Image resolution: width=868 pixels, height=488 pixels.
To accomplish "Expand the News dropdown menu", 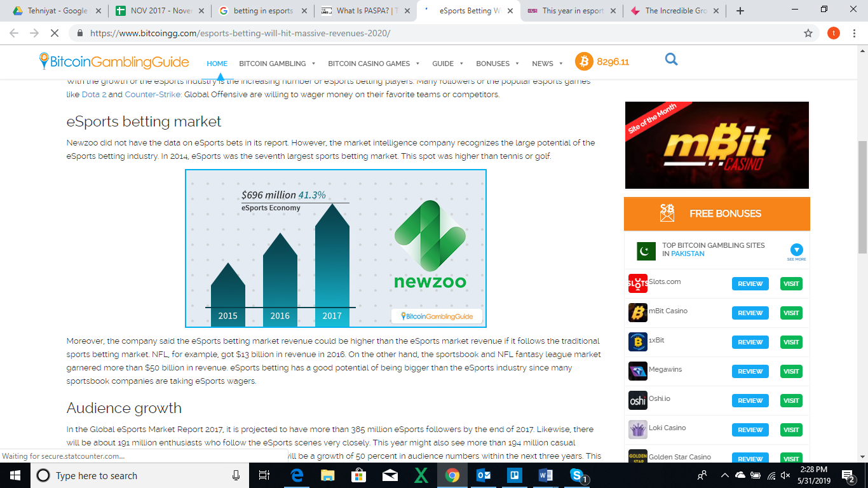I will (x=547, y=64).
